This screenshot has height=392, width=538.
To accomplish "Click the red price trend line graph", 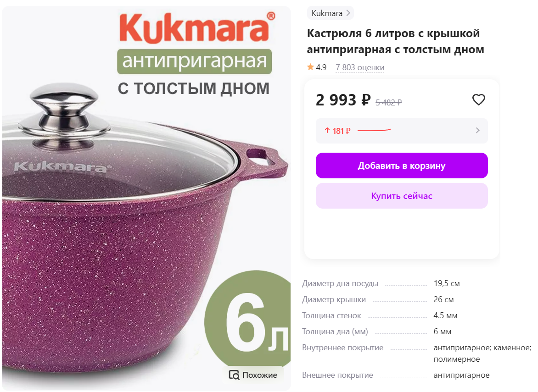I will 374,130.
